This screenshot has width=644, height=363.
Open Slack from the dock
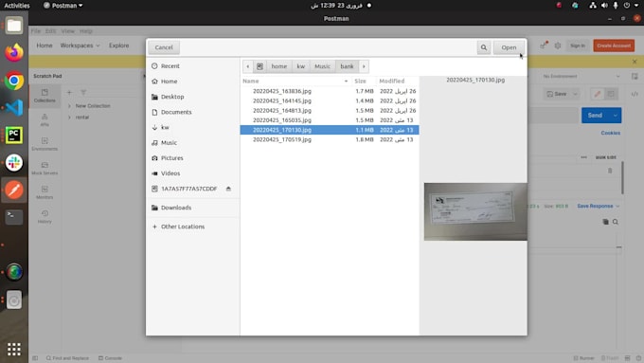(14, 162)
